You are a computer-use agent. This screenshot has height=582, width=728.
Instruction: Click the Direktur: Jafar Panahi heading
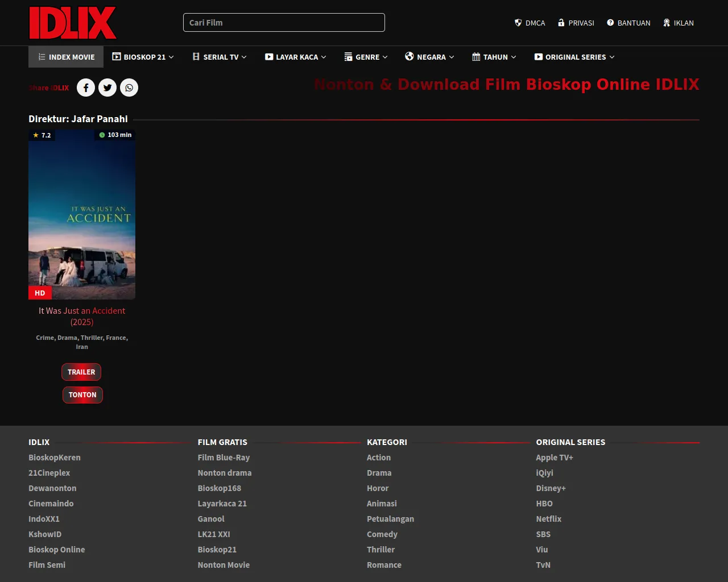(x=78, y=119)
